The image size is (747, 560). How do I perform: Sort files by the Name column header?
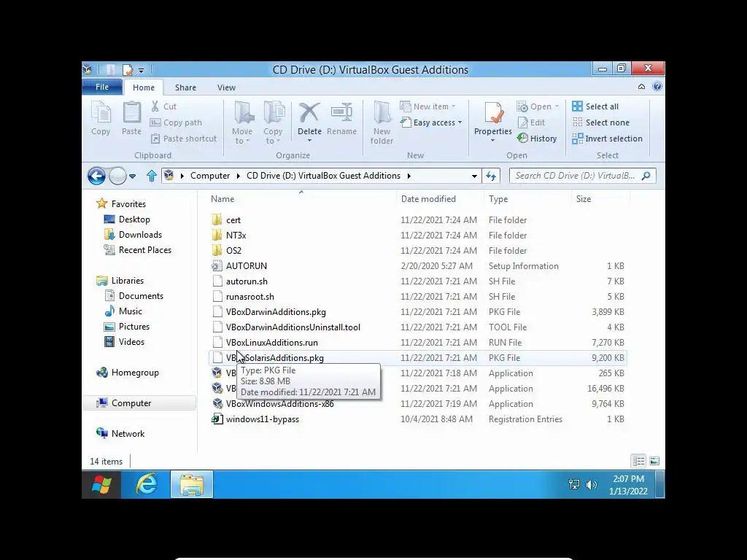coord(301,198)
